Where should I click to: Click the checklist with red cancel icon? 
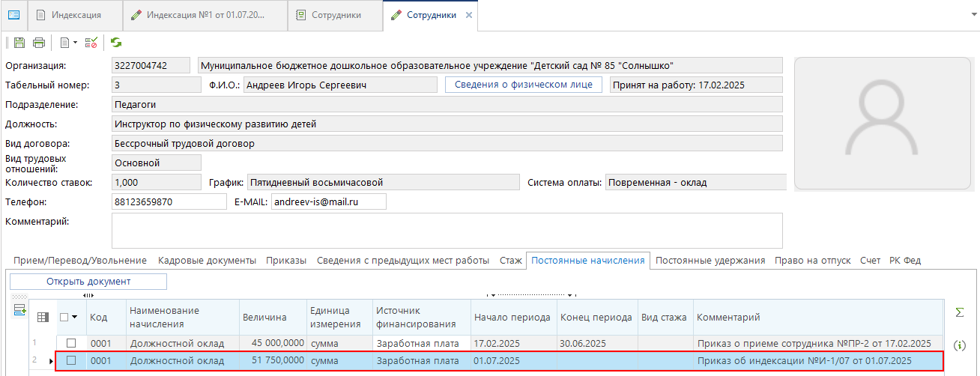[x=91, y=43]
